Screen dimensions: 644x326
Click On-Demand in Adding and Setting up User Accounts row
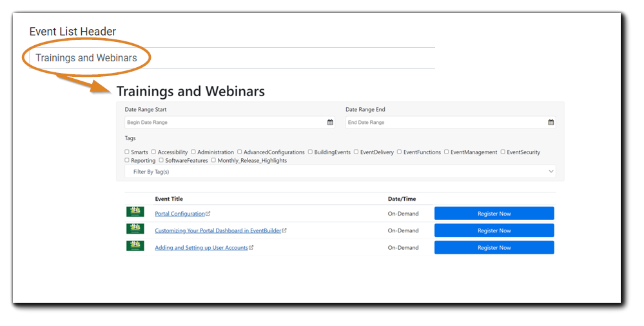coord(403,247)
